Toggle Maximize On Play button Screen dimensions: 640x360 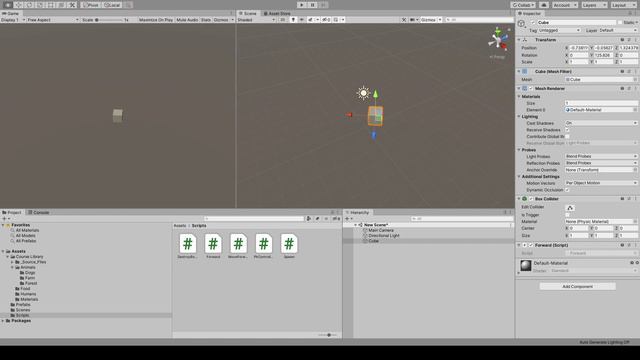coord(156,20)
